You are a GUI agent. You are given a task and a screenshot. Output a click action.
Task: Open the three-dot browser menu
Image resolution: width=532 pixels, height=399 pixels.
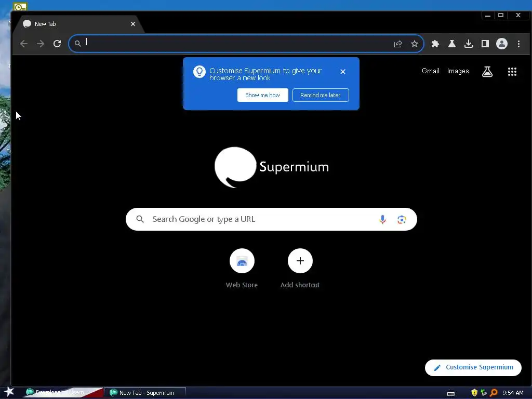pyautogui.click(x=518, y=44)
